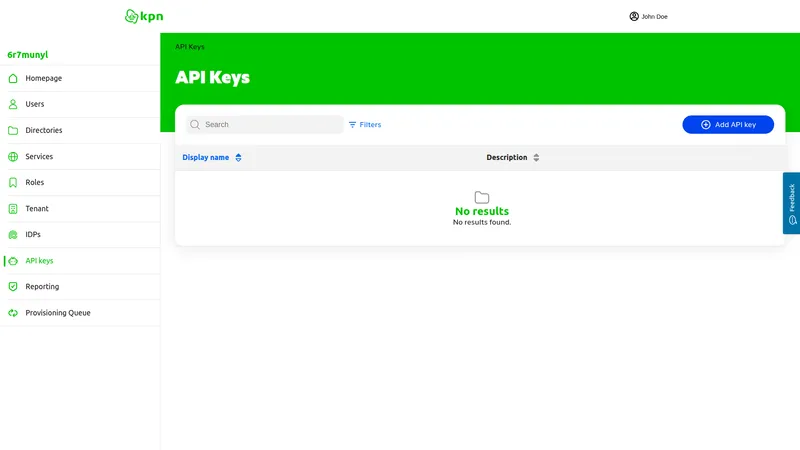Open the Feedback side tab
Viewport: 800px width, 450px height.
click(x=791, y=203)
